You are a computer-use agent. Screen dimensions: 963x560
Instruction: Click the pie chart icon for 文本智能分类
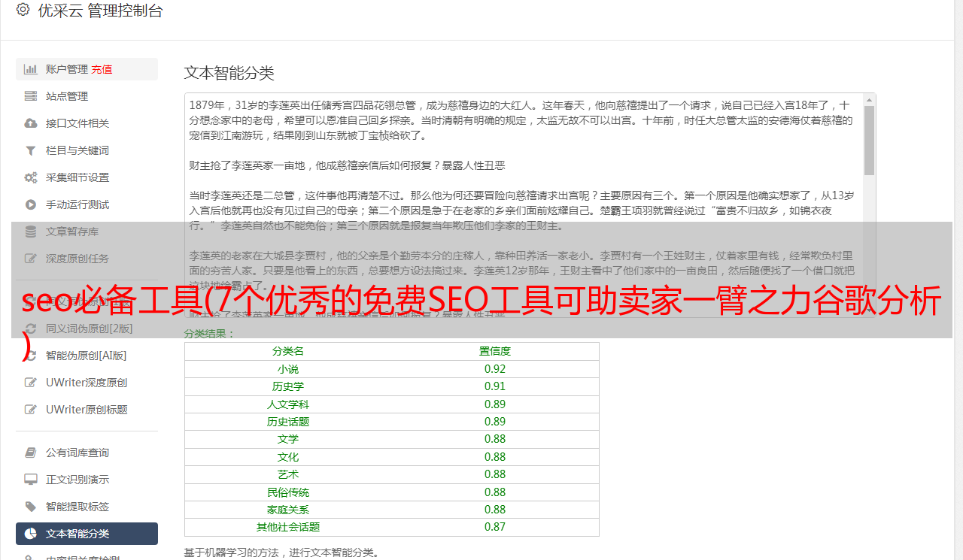(31, 534)
